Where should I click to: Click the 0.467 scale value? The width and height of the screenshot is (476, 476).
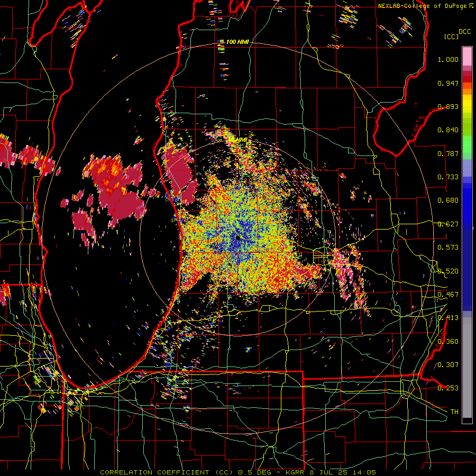448,295
